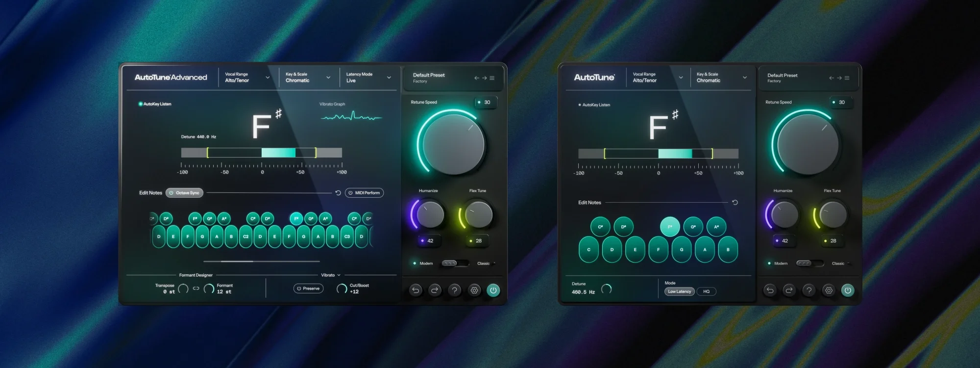
Task: Click the C3 note key in AutoTune Advanced
Action: 347,237
